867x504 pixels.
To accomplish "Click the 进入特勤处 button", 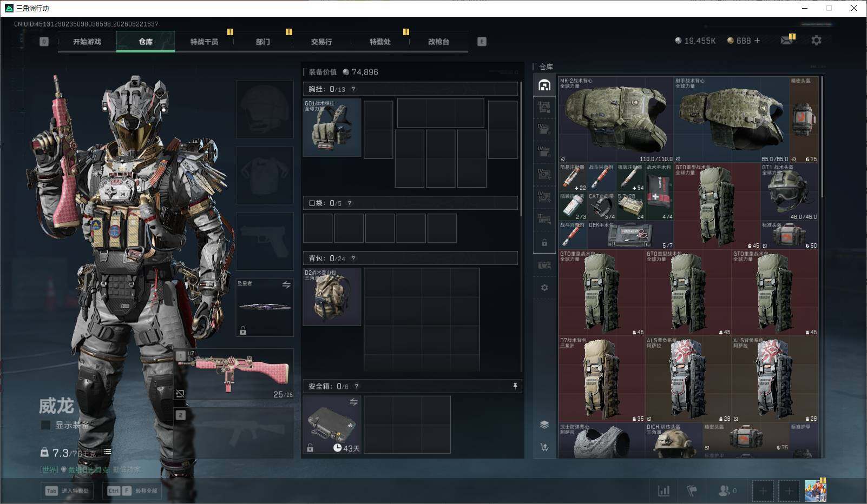I will (68, 490).
